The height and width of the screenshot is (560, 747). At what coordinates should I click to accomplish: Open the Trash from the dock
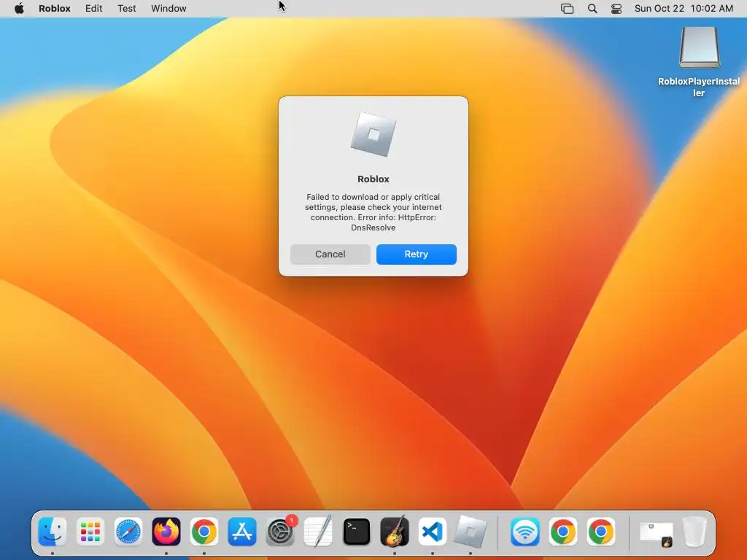coord(694,532)
